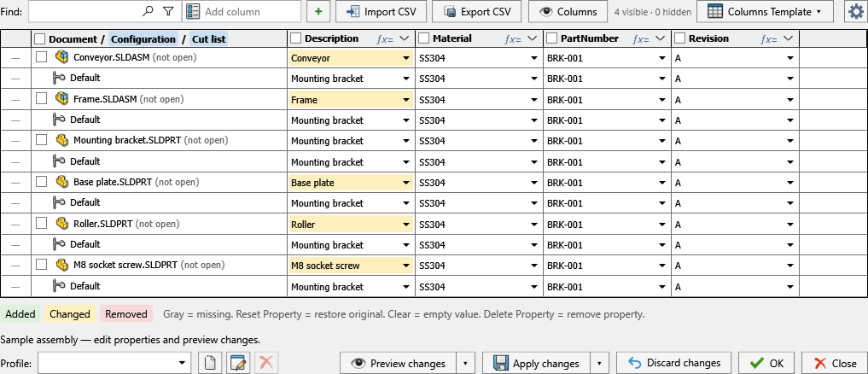
Task: Open the Roller description dropdown arrow
Action: [406, 225]
